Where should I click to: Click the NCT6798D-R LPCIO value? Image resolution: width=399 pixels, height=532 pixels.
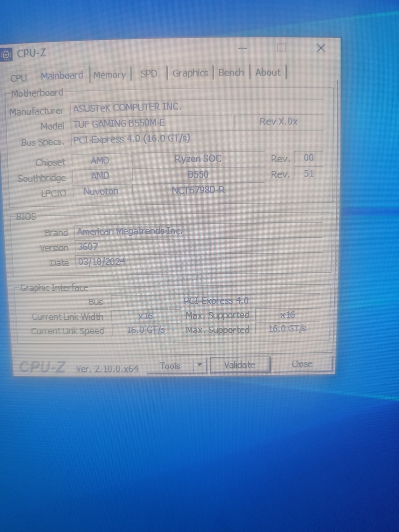coord(198,190)
